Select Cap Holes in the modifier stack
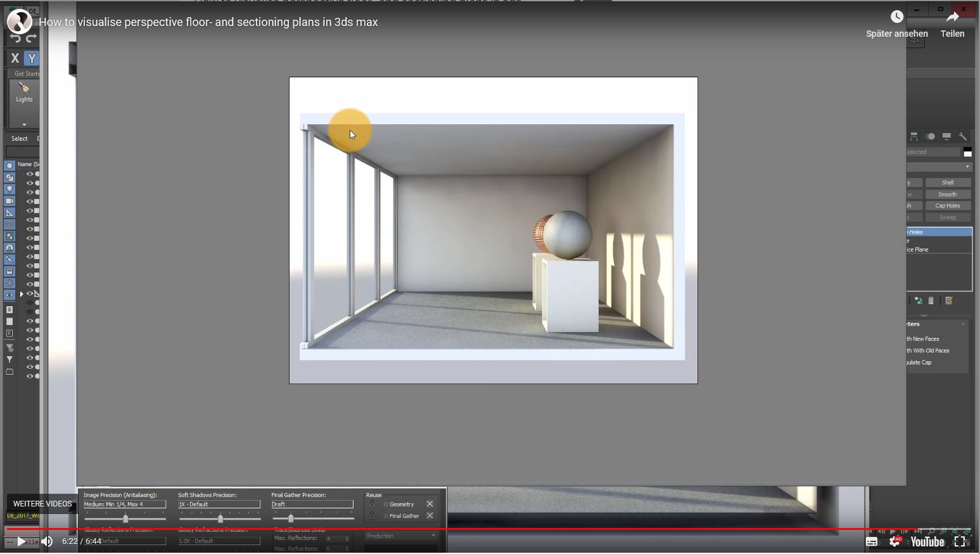 click(x=939, y=232)
